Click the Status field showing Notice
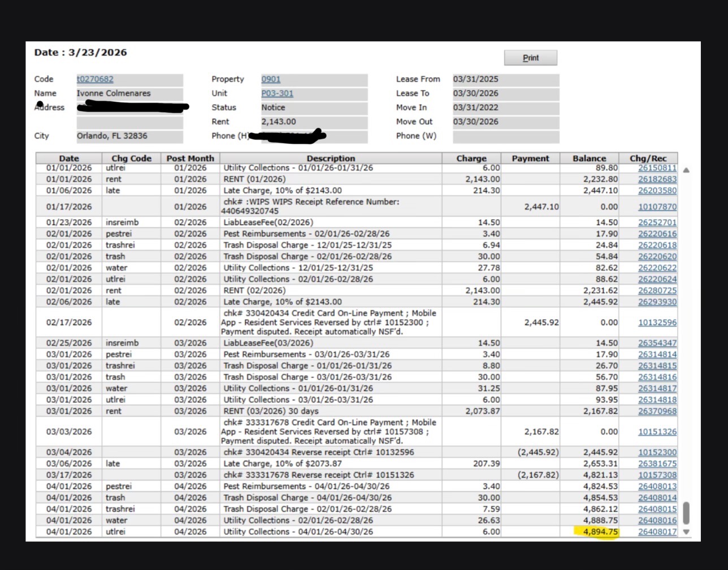Viewport: 728px width, 570px height. click(314, 108)
